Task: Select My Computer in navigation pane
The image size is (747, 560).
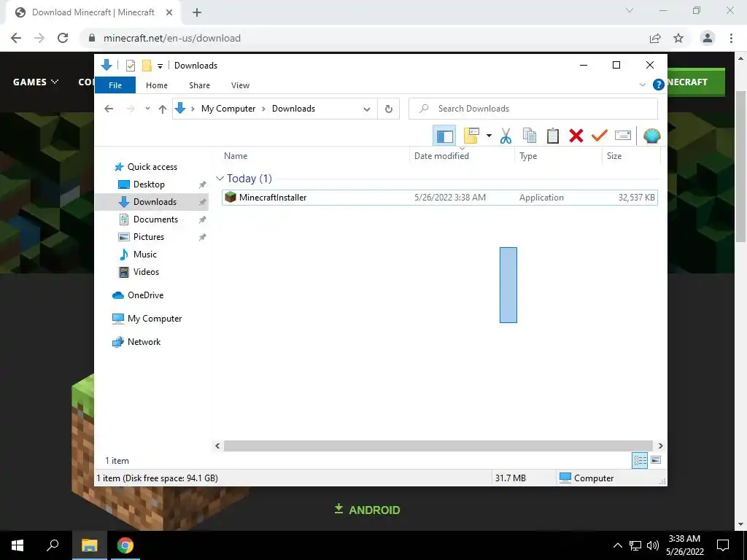Action: [x=155, y=319]
